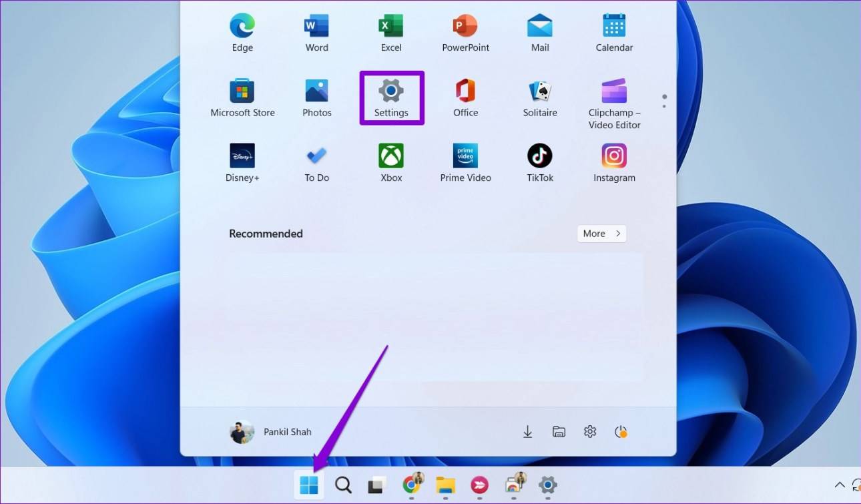Click the Windows Start button on taskbar
The image size is (861, 504).
click(x=308, y=485)
